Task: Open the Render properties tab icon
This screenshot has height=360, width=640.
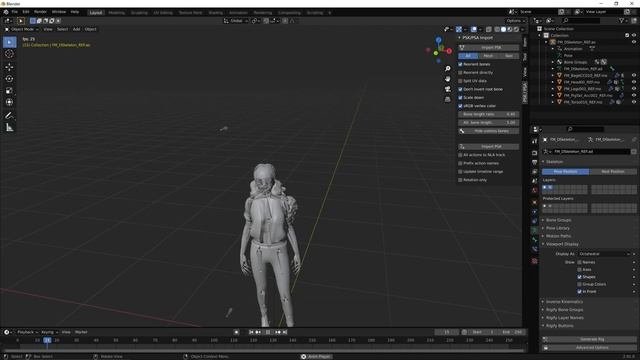Action: tap(535, 153)
